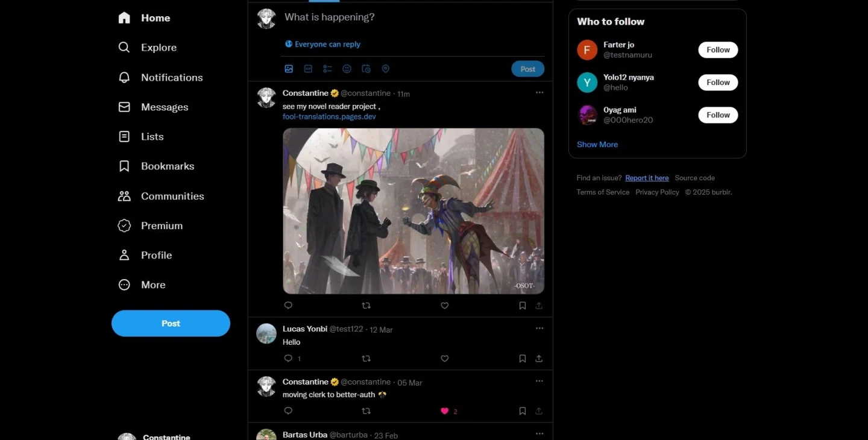868x440 pixels.
Task: Open the Report it here link
Action: [x=647, y=178]
